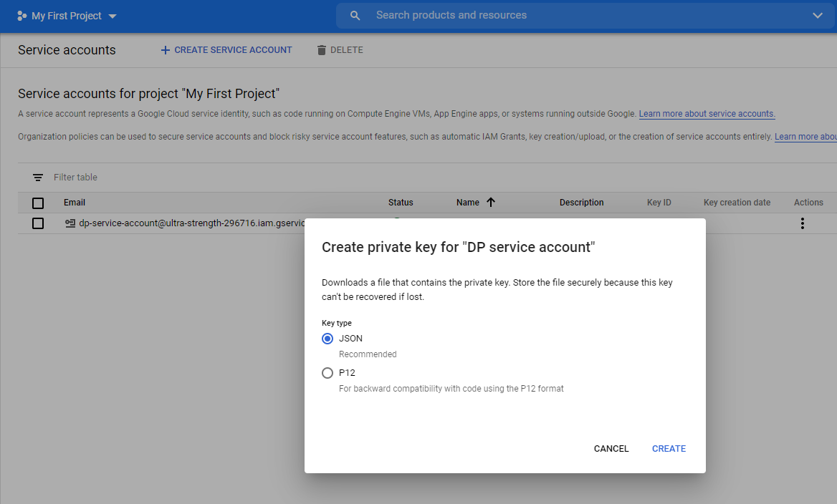837x504 pixels.
Task: Toggle the select-all checkbox in table header
Action: [38, 203]
